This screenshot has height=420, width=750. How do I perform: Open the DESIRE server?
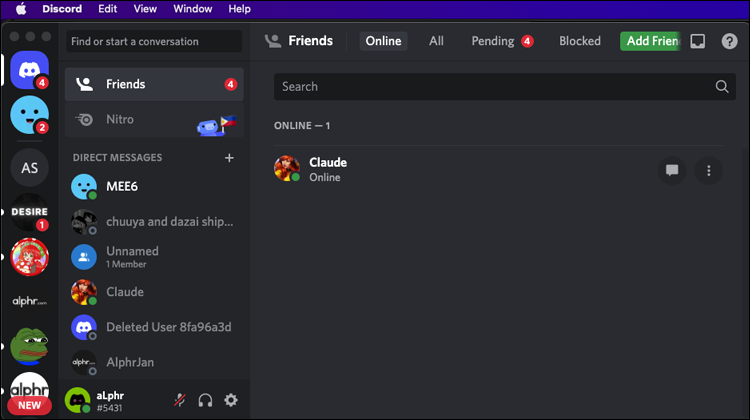(29, 212)
